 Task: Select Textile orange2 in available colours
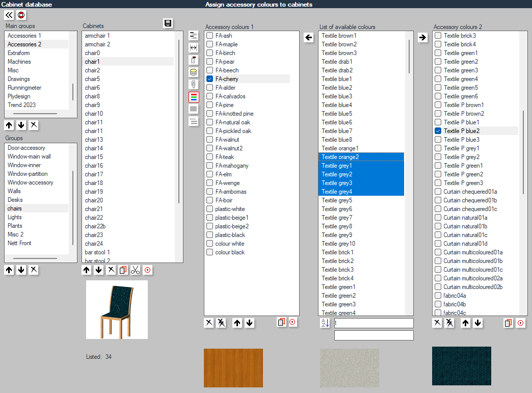point(361,157)
